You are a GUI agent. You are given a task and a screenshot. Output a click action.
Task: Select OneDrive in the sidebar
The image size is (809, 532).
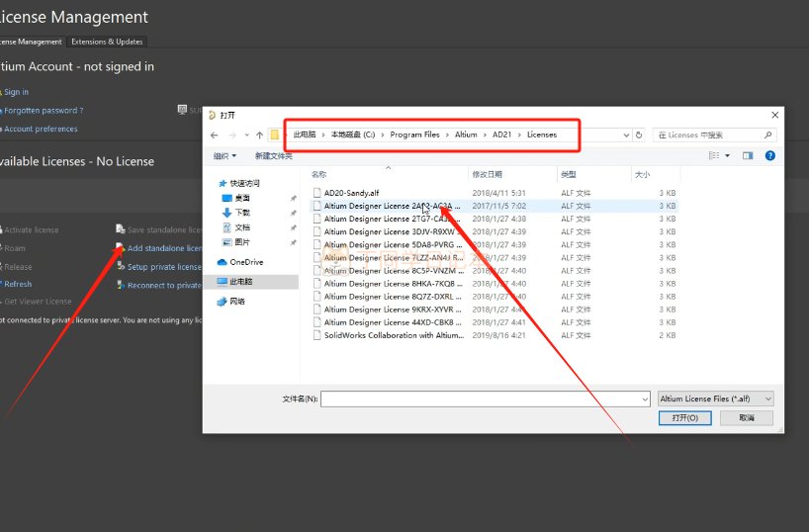[x=245, y=262]
